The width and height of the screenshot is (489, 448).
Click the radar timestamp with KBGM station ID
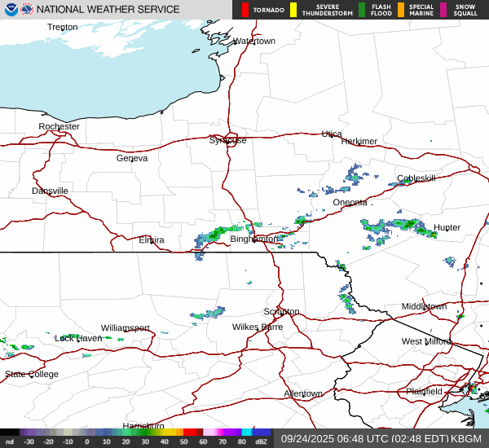pyautogui.click(x=381, y=439)
